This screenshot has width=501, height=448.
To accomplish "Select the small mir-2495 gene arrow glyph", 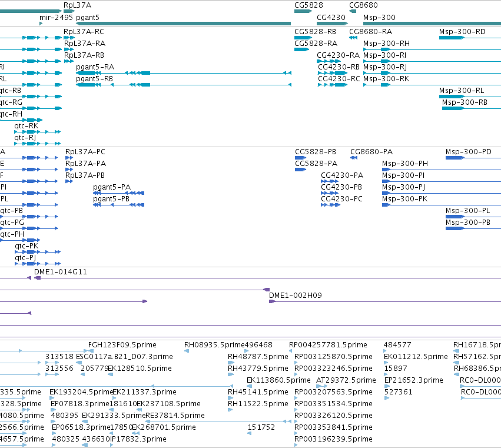I will pos(41,24).
